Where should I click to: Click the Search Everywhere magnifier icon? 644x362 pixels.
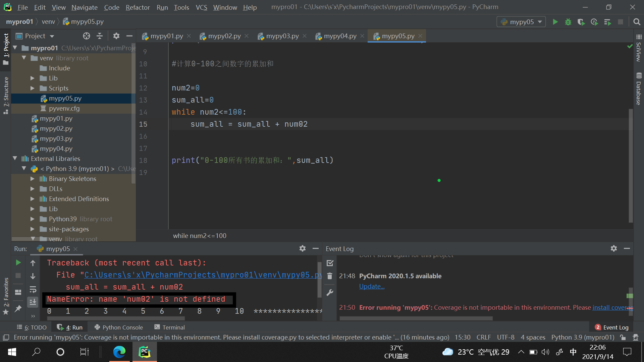[637, 22]
